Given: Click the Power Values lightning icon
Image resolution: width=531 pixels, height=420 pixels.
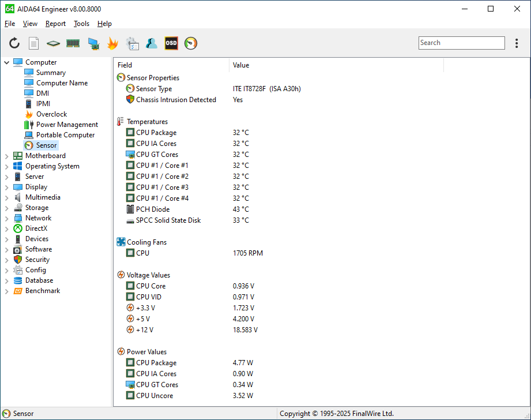Looking at the screenshot, I should (x=121, y=351).
